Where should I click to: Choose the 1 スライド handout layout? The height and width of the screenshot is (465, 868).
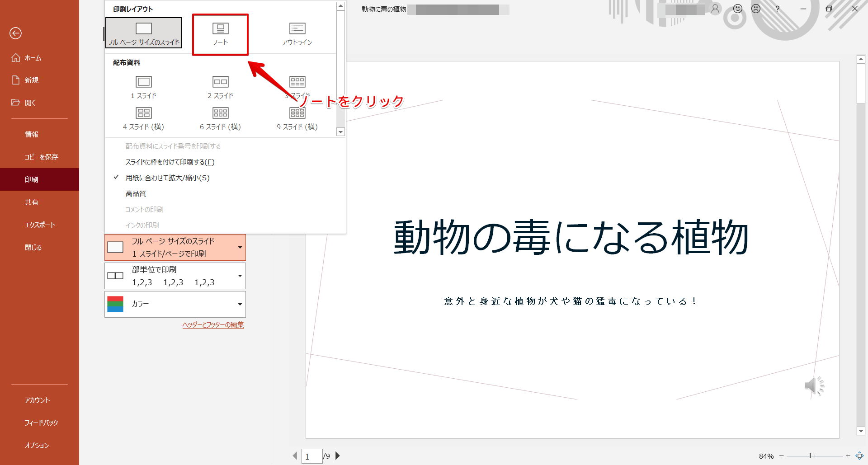coord(144,87)
